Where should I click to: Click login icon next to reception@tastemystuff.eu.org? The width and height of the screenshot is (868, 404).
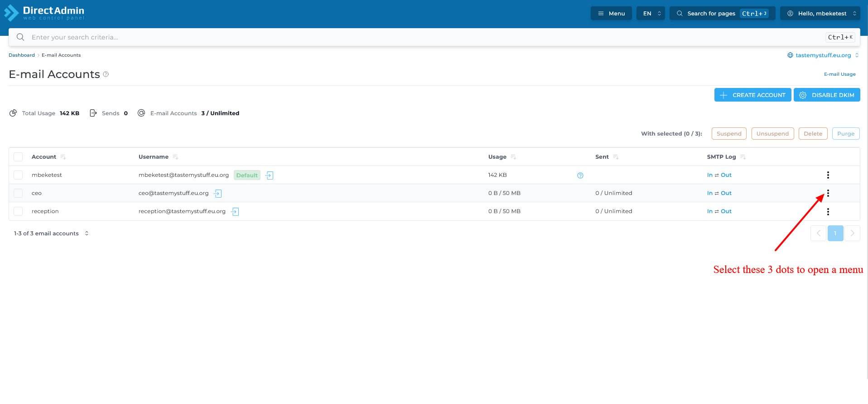pyautogui.click(x=235, y=212)
